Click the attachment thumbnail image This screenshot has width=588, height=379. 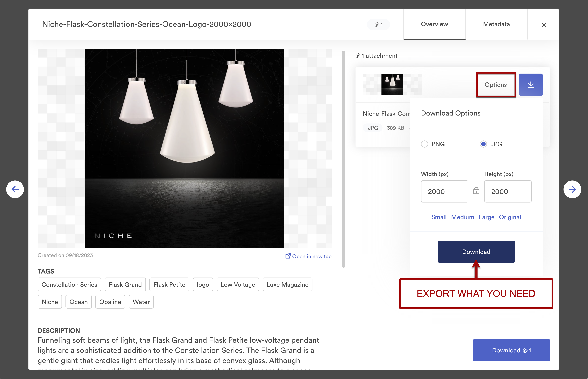[392, 84]
